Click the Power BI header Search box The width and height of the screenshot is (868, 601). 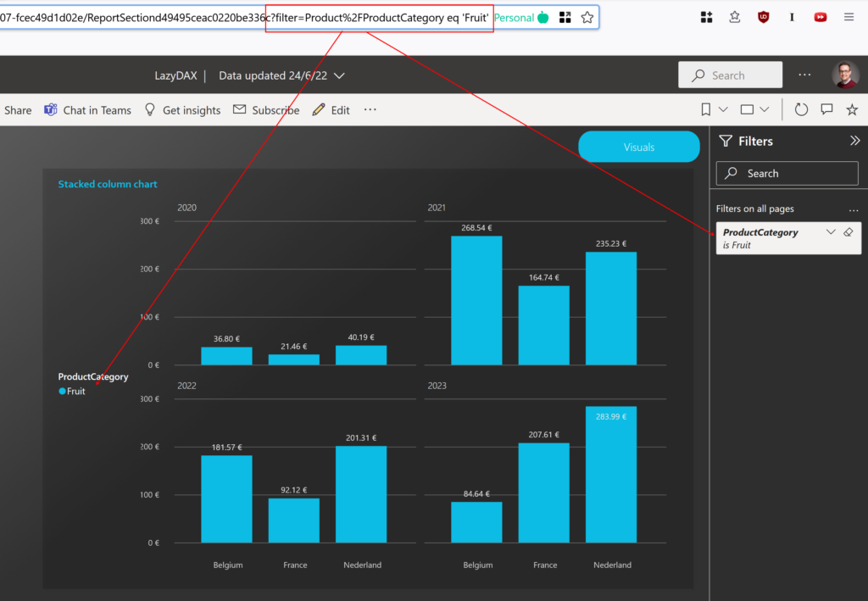[730, 75]
